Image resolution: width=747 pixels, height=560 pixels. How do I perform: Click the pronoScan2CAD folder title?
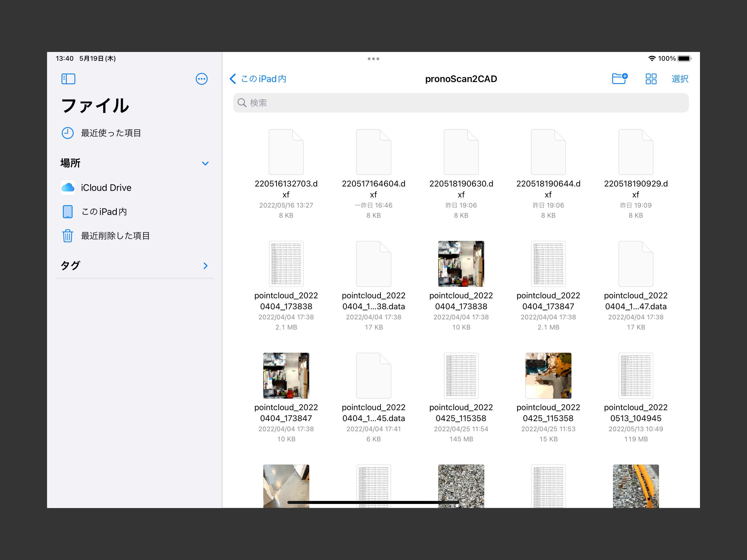pos(461,79)
